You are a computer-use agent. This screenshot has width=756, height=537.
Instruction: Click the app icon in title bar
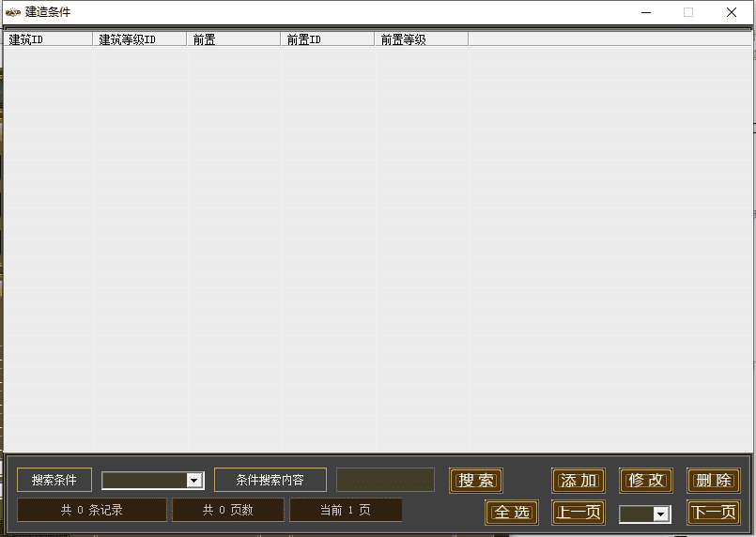[12, 12]
